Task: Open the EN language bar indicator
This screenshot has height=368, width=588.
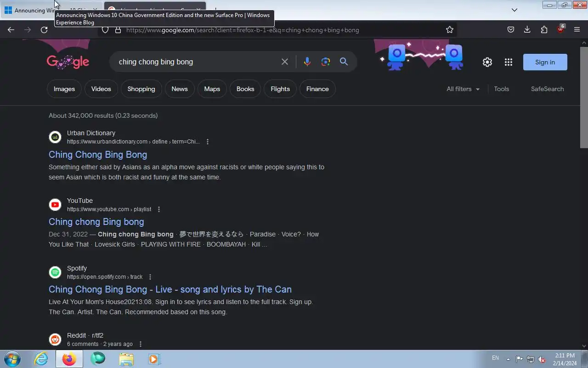Action: point(495,358)
